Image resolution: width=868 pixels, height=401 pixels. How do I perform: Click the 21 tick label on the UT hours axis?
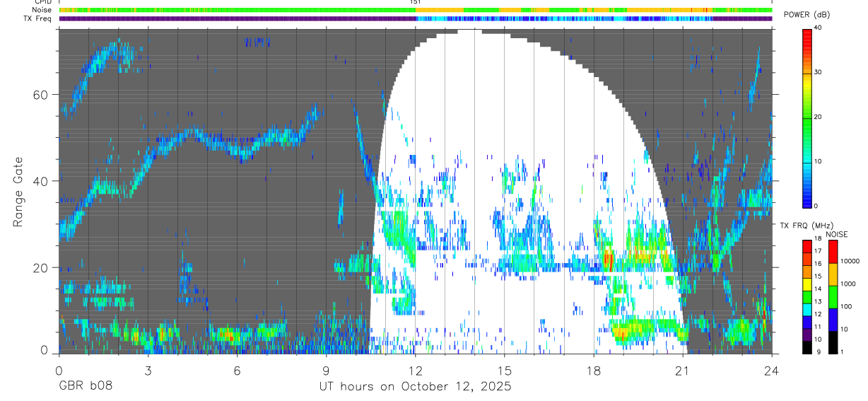(x=683, y=370)
